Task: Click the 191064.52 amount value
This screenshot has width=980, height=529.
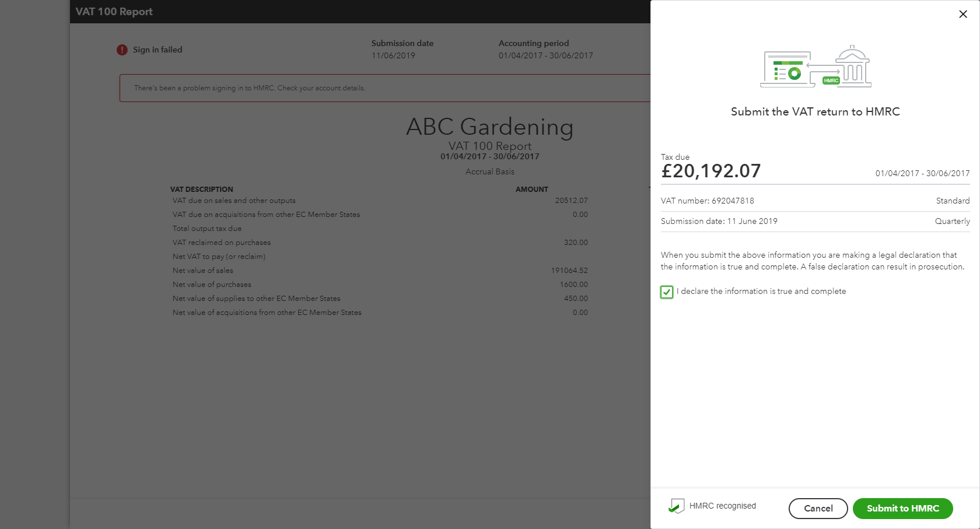Action: [569, 271]
